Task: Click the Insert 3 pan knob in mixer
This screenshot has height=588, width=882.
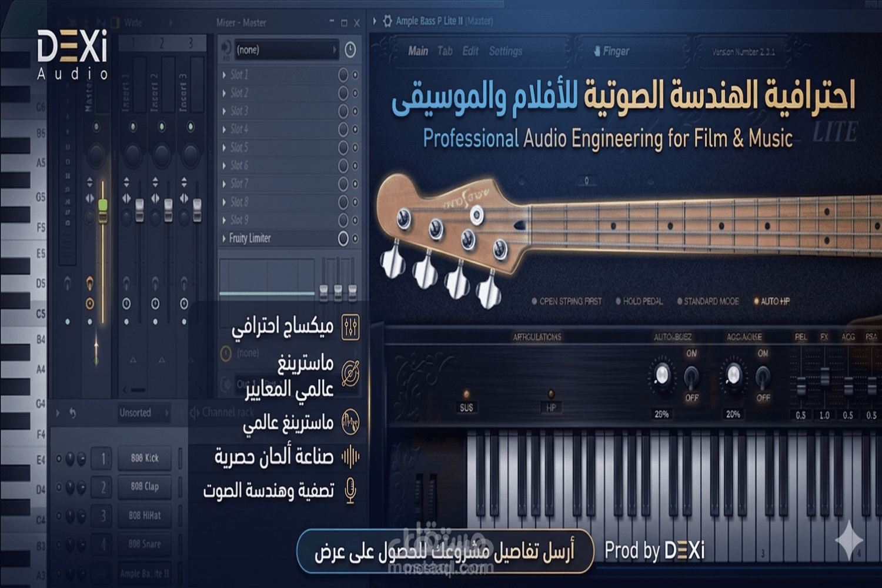Action: 191,155
